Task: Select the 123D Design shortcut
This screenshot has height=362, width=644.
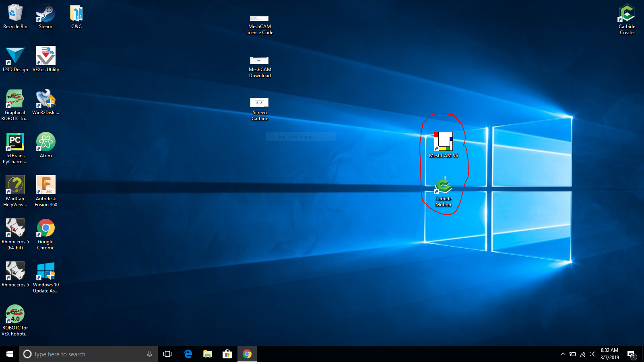Action: [15, 60]
